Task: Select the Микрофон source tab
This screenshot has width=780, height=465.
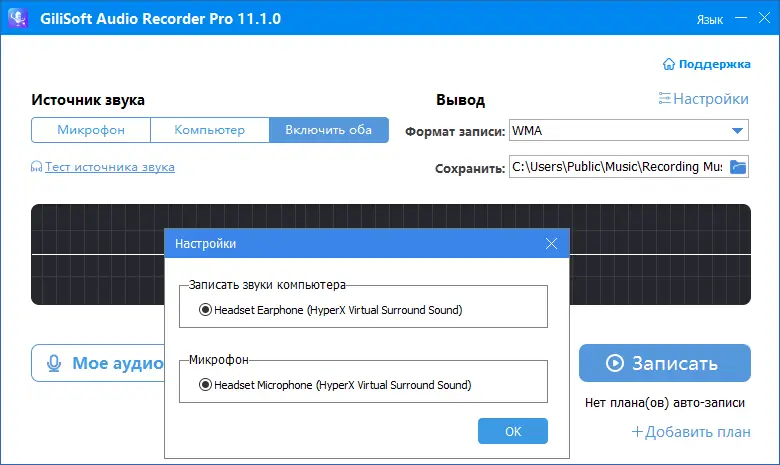Action: (91, 130)
